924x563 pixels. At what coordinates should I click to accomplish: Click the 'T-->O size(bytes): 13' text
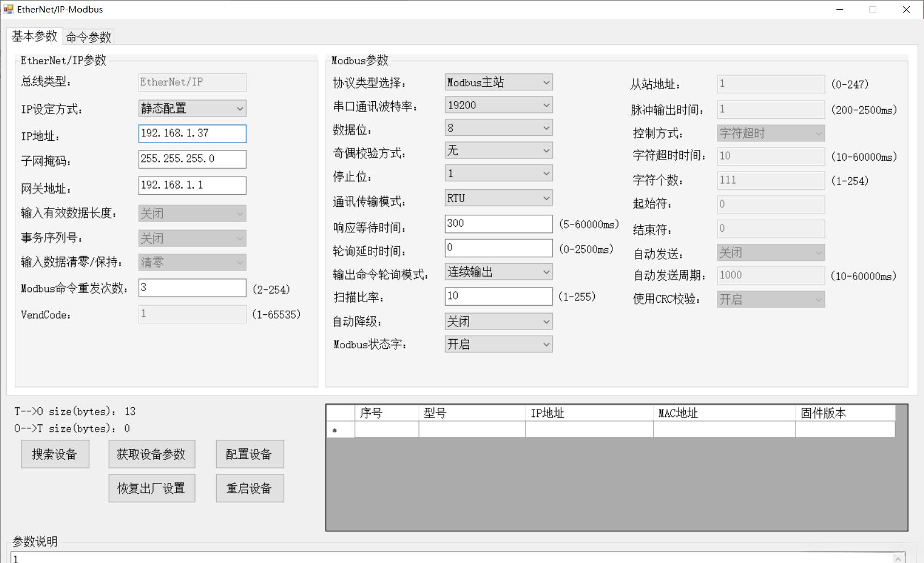tap(75, 411)
